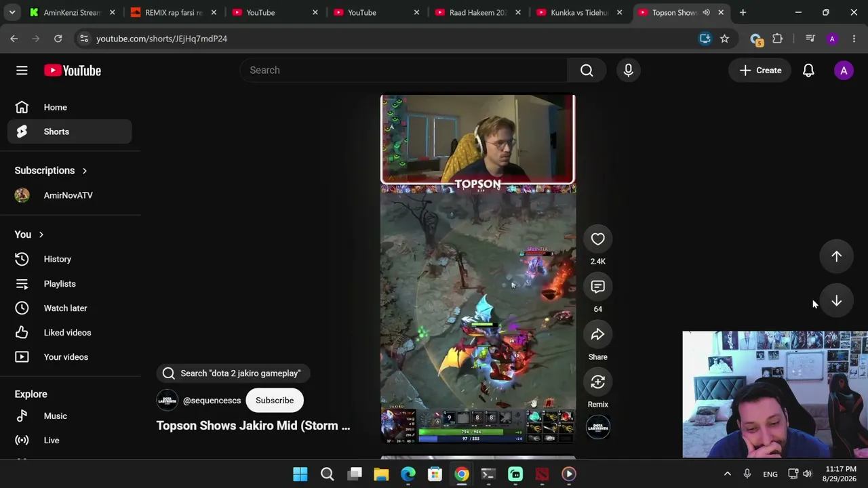The width and height of the screenshot is (868, 488).
Task: Open the ENG input language switcher
Action: (x=770, y=474)
